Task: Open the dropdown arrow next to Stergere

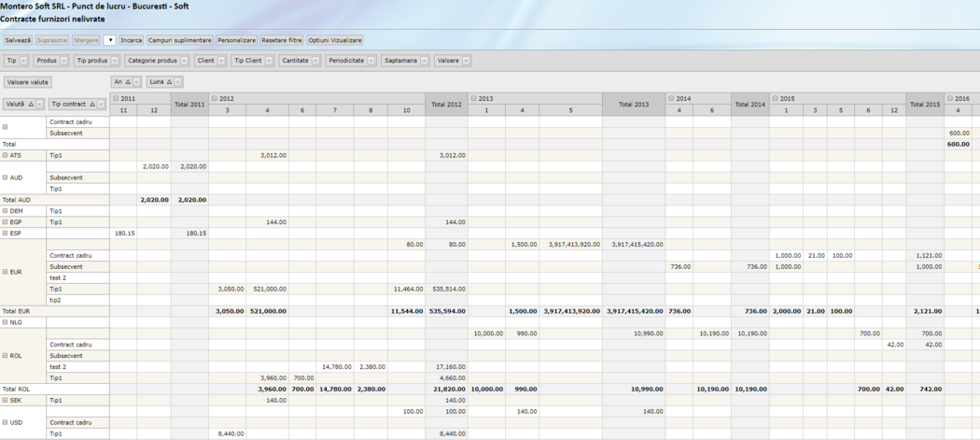Action: [109, 40]
